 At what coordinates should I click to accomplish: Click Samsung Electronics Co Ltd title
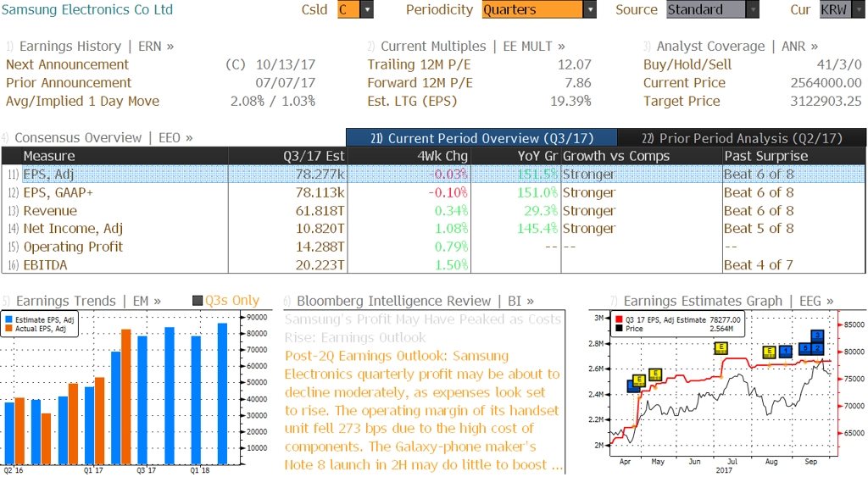point(87,9)
